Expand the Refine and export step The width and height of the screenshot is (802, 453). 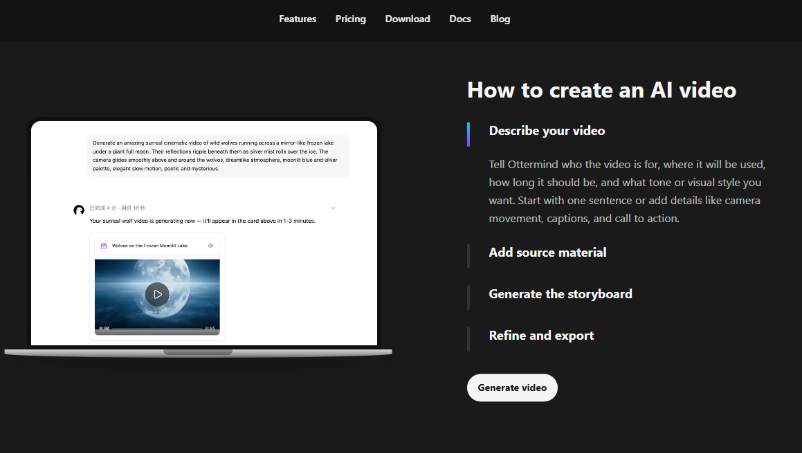point(541,335)
